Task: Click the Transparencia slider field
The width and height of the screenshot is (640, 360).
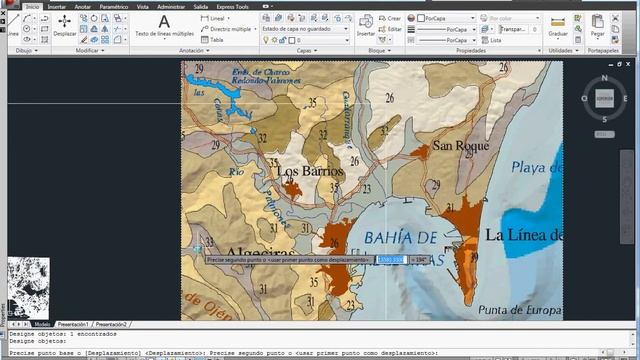Action: [x=519, y=29]
